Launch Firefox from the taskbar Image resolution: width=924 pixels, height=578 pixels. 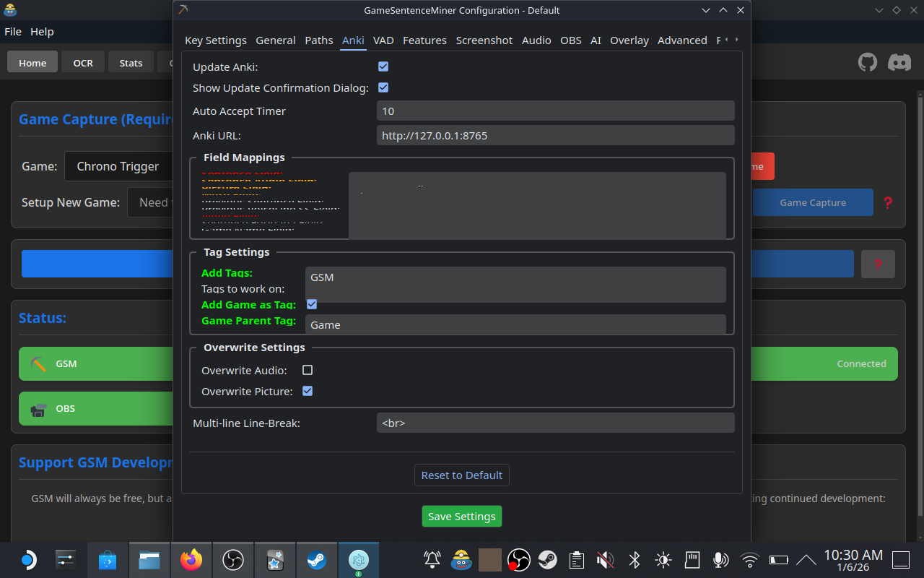click(191, 559)
